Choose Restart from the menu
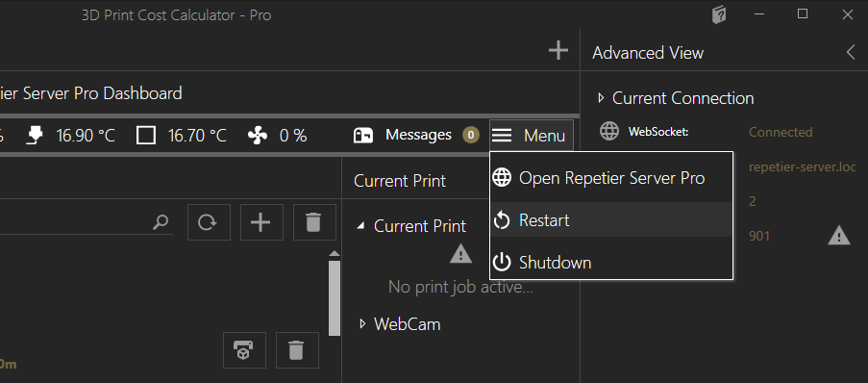Screen dimensions: 868x383 click(611, 220)
